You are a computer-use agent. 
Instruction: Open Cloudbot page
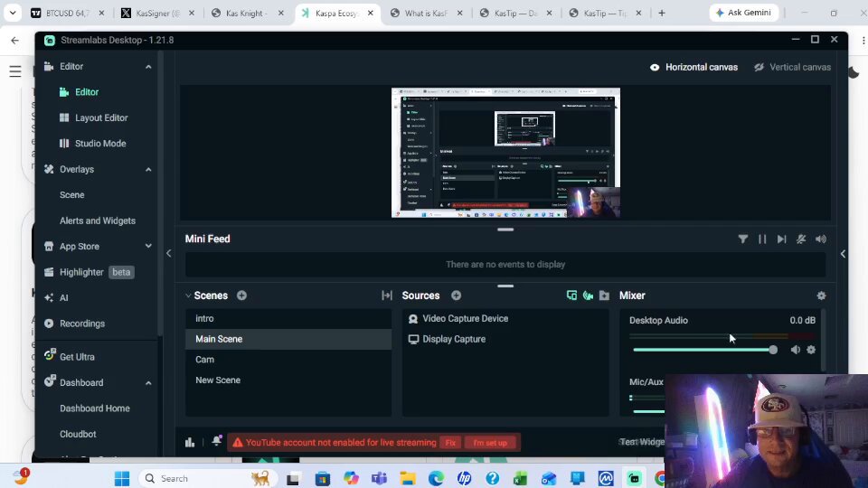[78, 435]
